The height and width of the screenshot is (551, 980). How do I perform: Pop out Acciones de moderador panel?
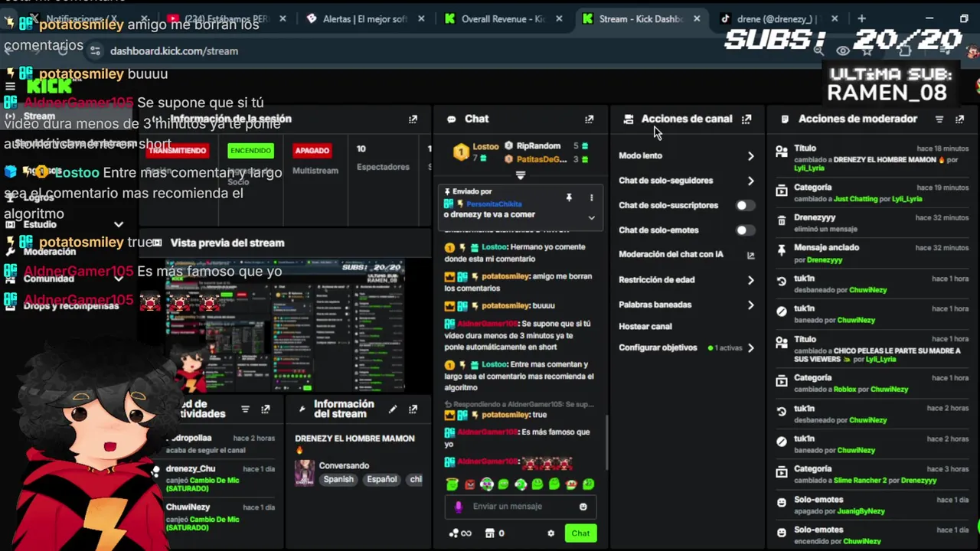pos(959,119)
